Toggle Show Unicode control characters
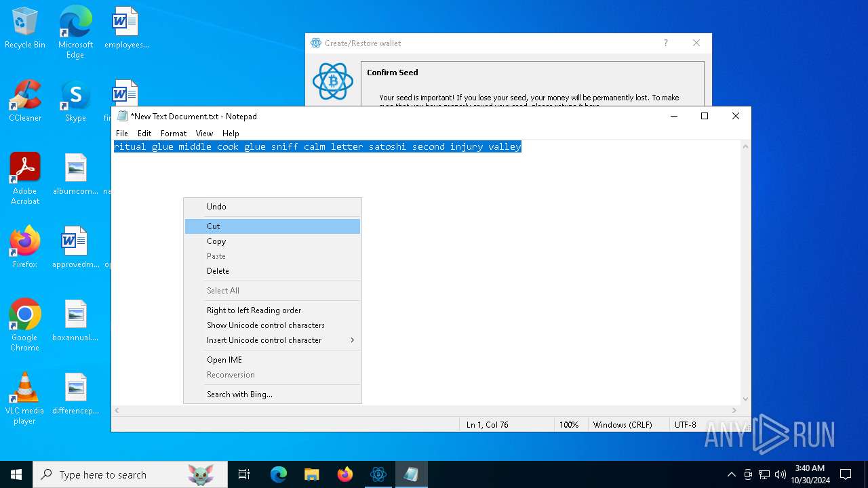 pos(273,325)
